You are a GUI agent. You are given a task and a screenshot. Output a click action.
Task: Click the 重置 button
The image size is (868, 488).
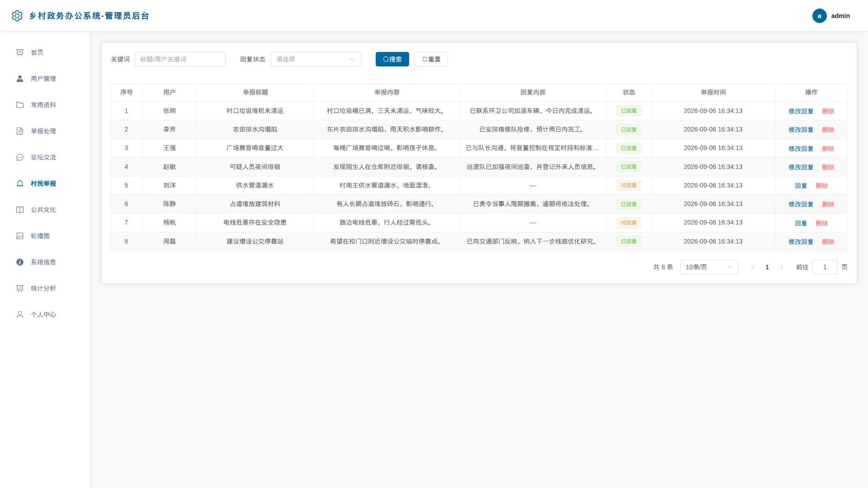431,59
